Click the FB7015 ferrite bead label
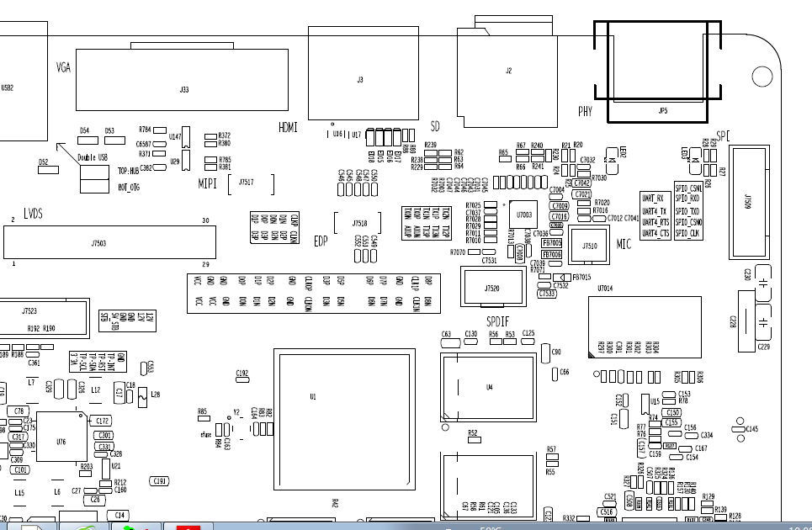The image size is (812, 530). pos(581,278)
